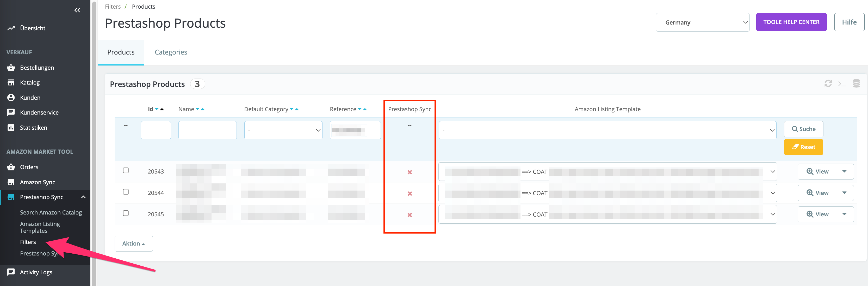
Task: Select checkbox for product 20543
Action: 126,170
